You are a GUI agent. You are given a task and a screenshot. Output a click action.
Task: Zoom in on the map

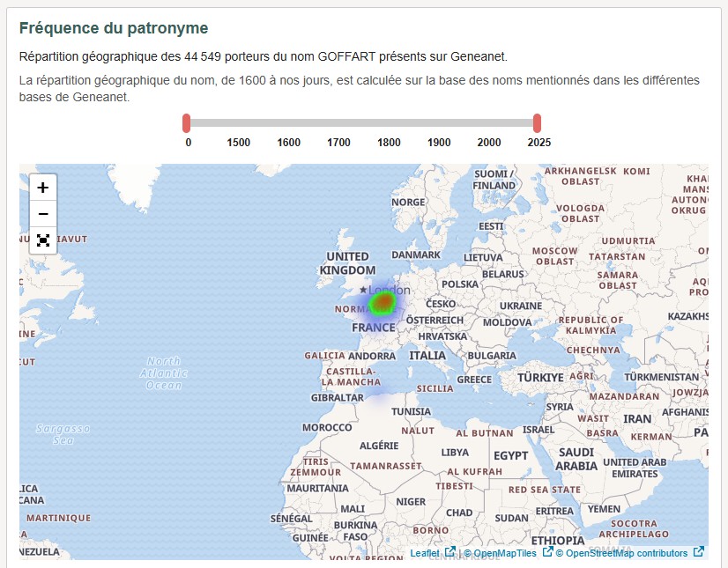point(43,188)
